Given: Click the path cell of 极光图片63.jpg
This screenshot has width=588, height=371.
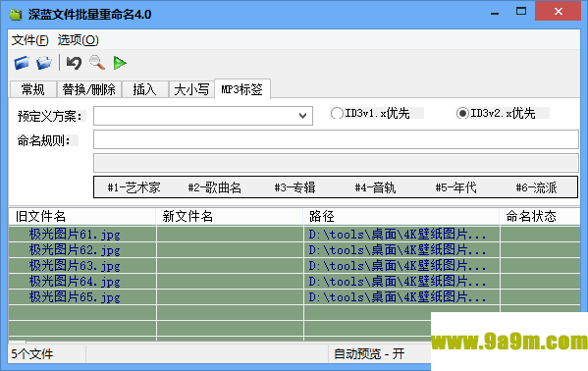Looking at the screenshot, I should point(401,266).
